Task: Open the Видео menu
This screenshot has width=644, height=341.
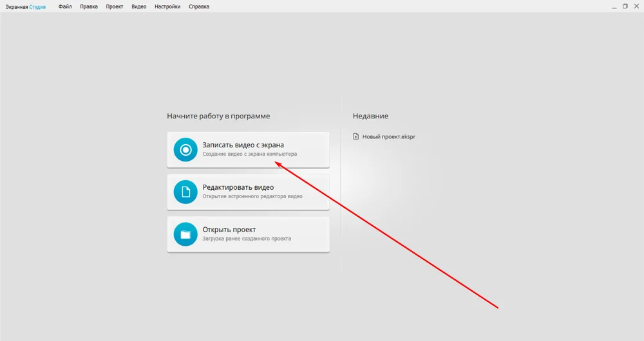Action: 139,6
